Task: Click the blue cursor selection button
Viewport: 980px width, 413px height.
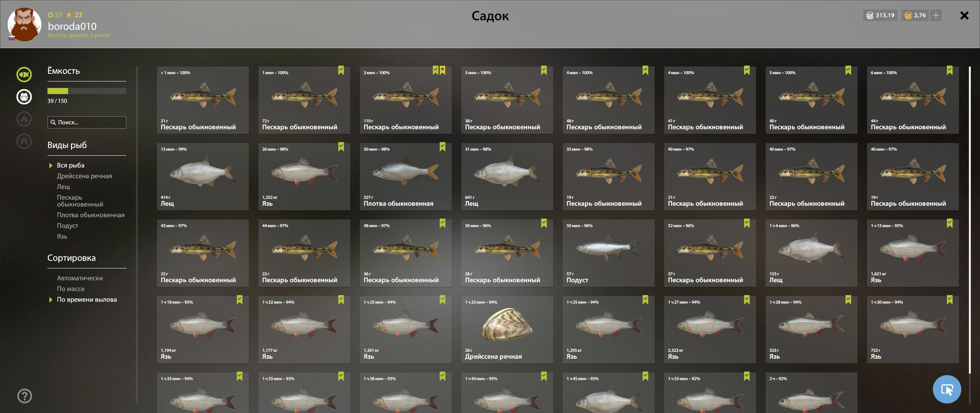Action: (947, 389)
